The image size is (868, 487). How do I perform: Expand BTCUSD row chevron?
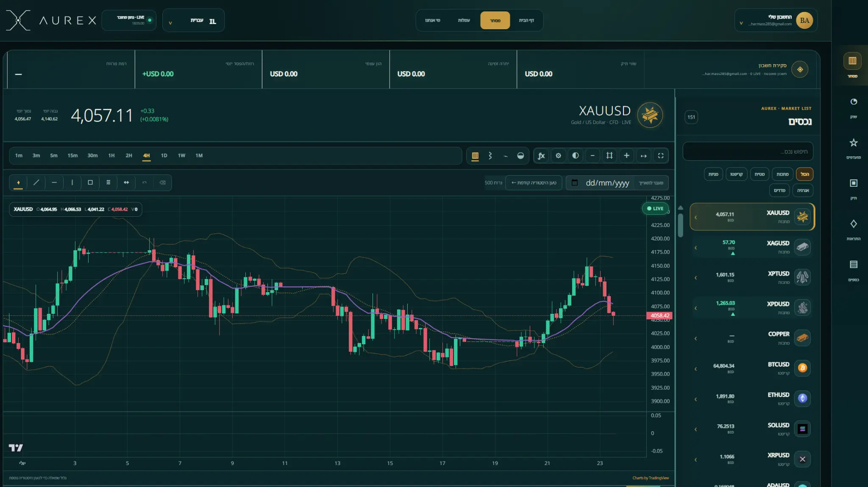pyautogui.click(x=696, y=369)
